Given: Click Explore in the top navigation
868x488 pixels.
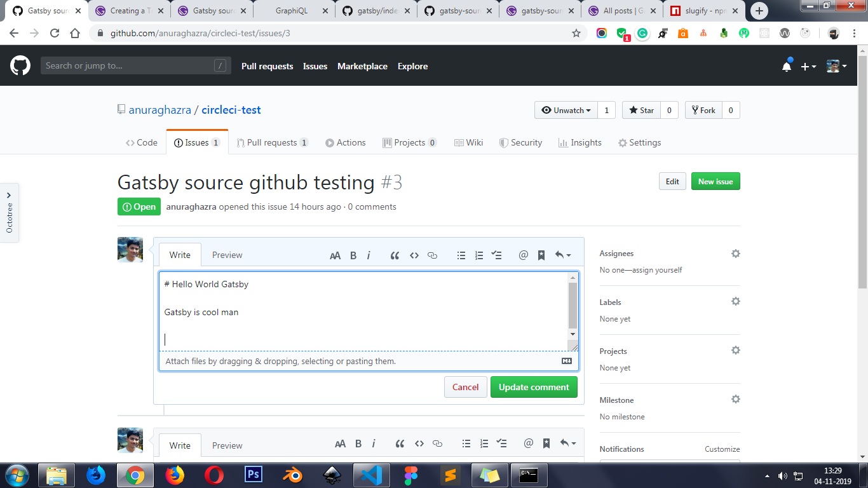Looking at the screenshot, I should (412, 66).
